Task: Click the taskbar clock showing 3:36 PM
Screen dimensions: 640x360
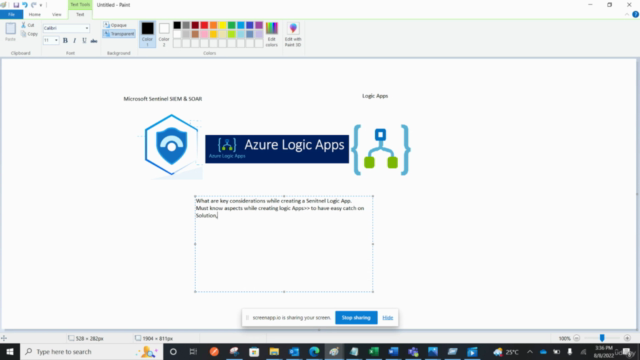Action: [604, 351]
